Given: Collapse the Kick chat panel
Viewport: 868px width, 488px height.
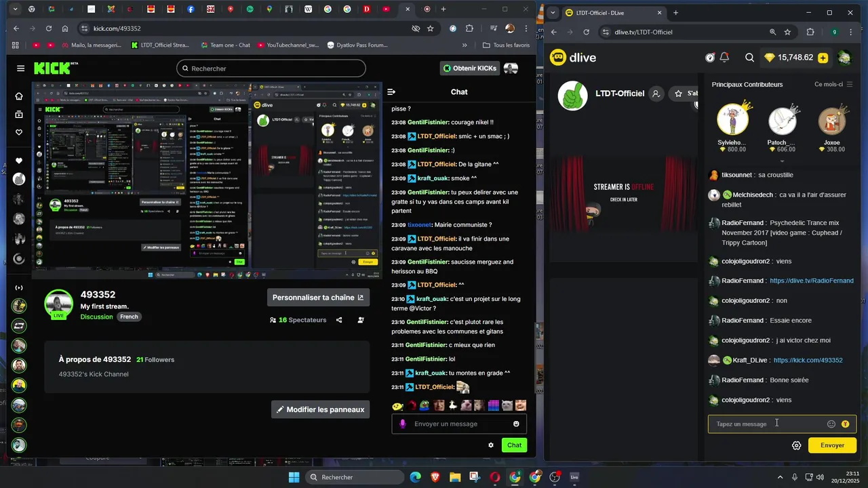Looking at the screenshot, I should click(x=391, y=91).
